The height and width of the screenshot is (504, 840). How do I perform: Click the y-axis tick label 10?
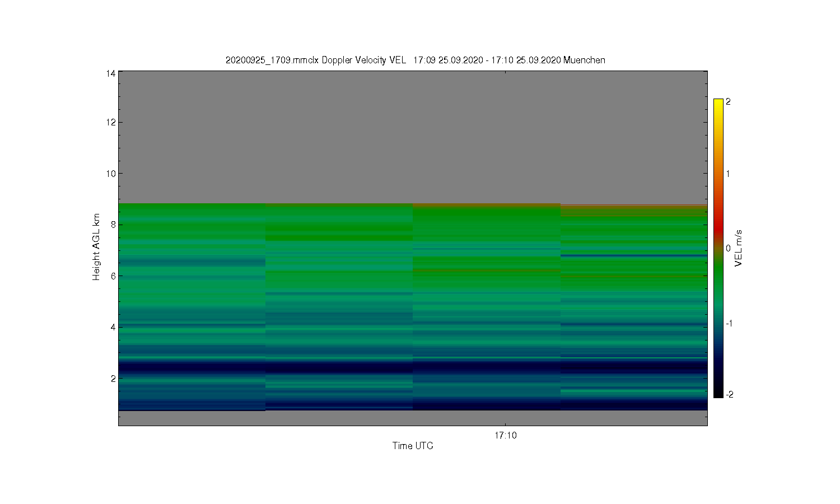111,173
